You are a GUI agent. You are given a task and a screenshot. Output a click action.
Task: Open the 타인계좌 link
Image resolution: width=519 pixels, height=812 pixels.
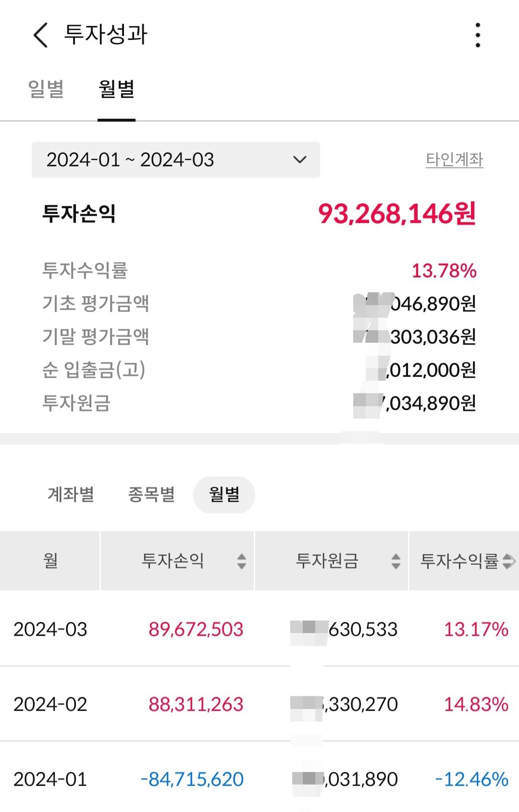tap(454, 159)
